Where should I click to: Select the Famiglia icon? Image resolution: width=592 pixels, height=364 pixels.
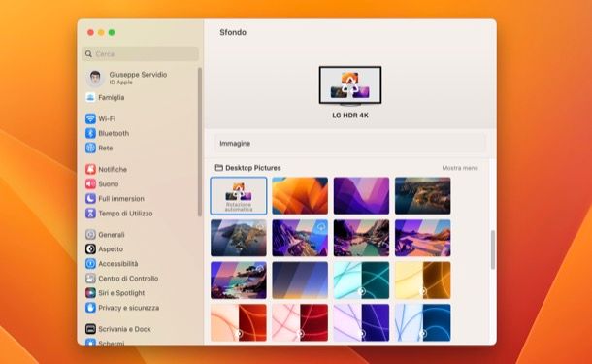(x=90, y=97)
